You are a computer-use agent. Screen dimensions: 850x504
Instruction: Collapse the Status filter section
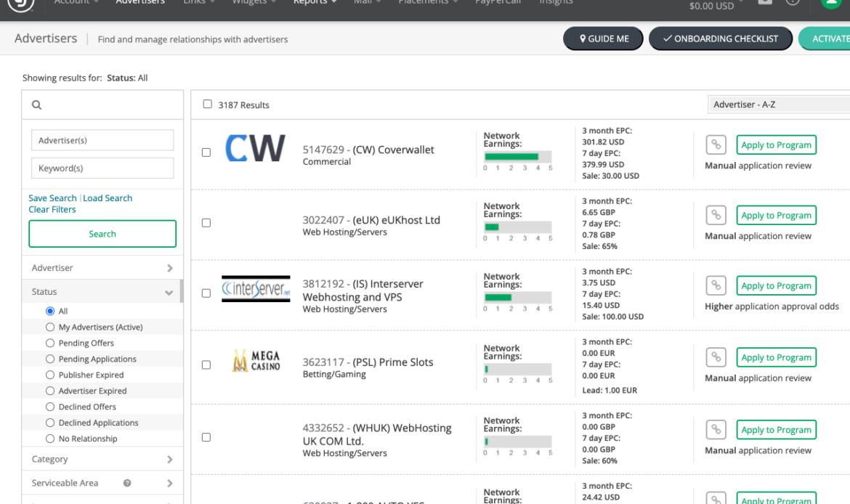pos(101,291)
